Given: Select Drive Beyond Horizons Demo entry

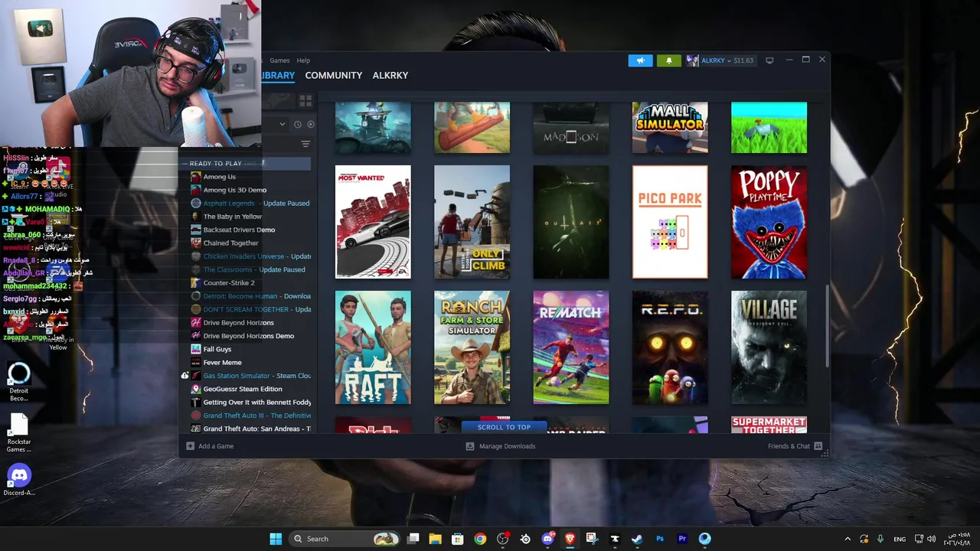Looking at the screenshot, I should tap(250, 336).
